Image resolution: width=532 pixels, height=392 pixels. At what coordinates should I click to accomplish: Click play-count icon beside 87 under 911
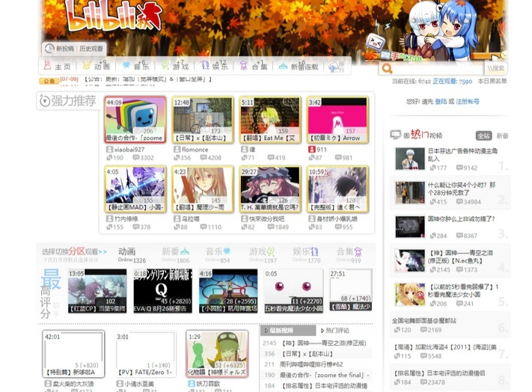312,158
